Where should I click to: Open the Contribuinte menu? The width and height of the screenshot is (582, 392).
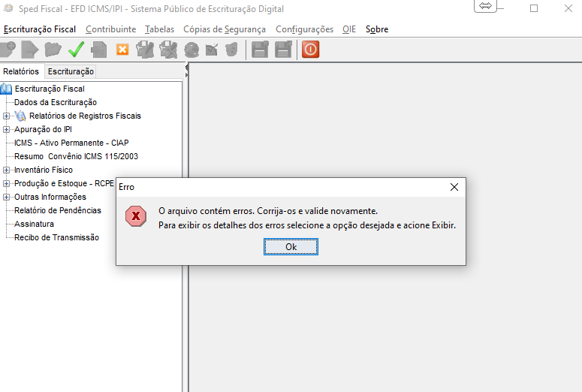(x=110, y=29)
